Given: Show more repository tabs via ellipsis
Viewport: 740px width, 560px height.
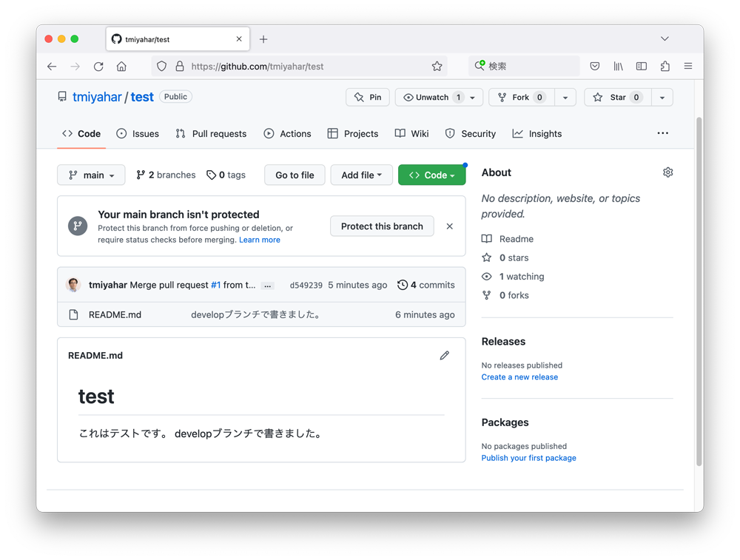Looking at the screenshot, I should pos(662,133).
